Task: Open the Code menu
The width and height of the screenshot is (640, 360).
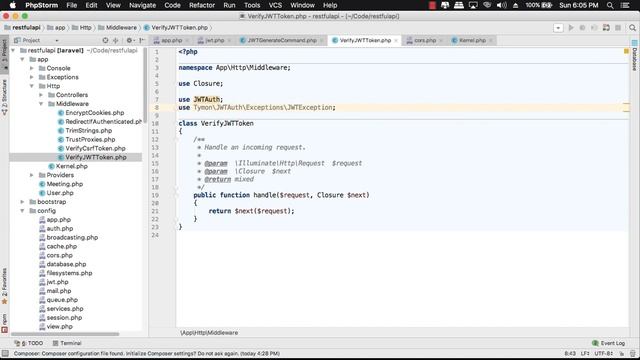Action: pyautogui.click(x=172, y=5)
